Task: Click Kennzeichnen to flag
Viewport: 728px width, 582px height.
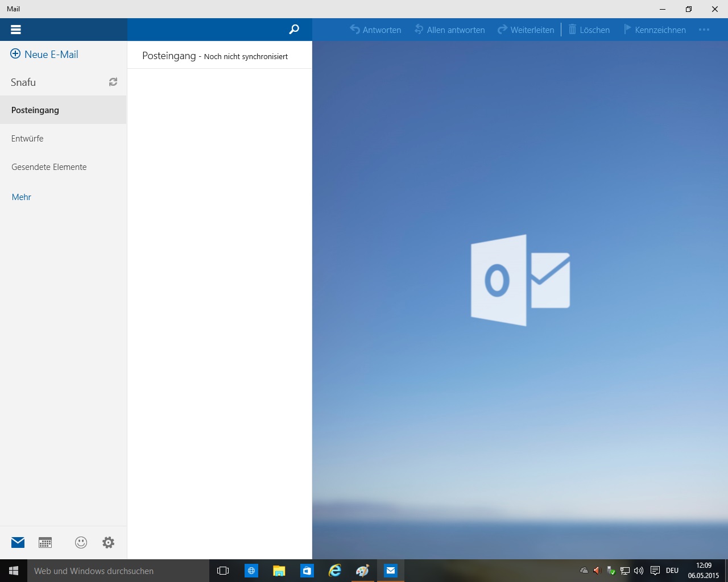Action: pyautogui.click(x=655, y=30)
